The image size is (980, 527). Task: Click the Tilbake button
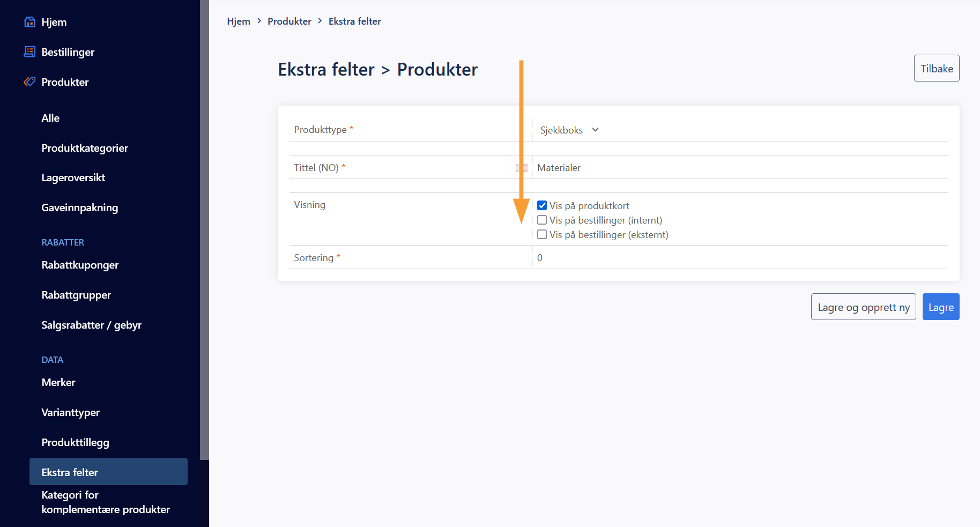tap(936, 69)
